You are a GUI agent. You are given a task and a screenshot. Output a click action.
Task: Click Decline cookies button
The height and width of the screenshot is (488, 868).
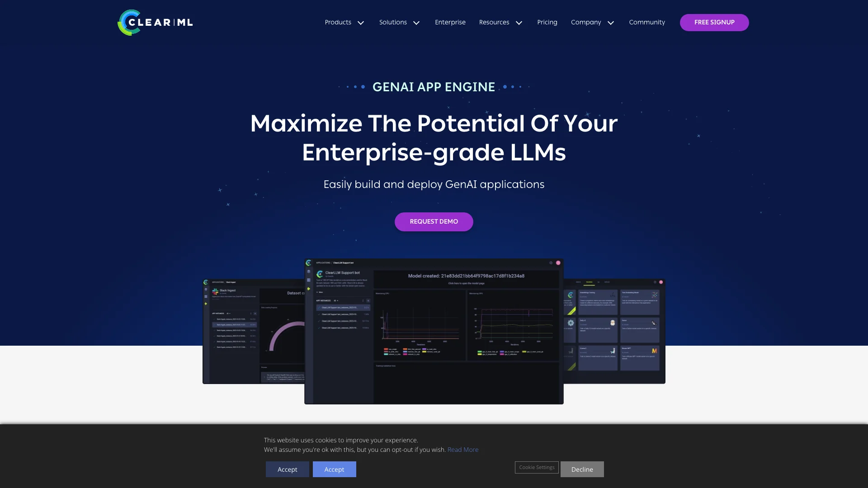[582, 469]
